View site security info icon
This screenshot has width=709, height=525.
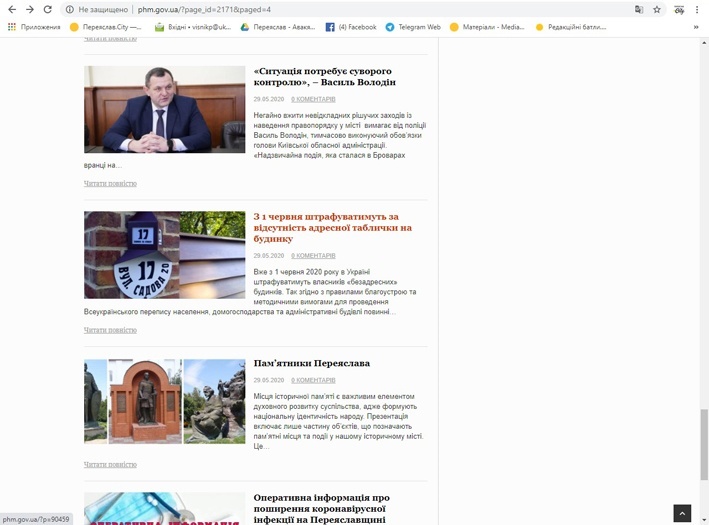70,9
